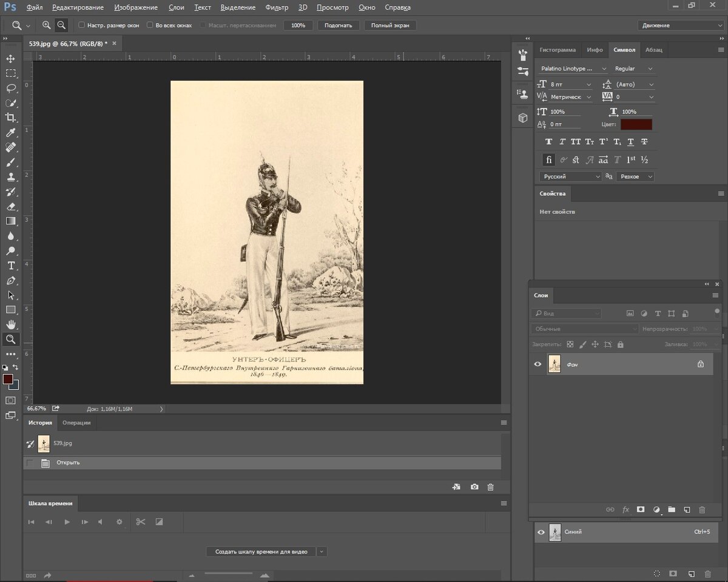Viewport: 728px width, 582px height.
Task: Select the Brush tool
Action: [10, 162]
